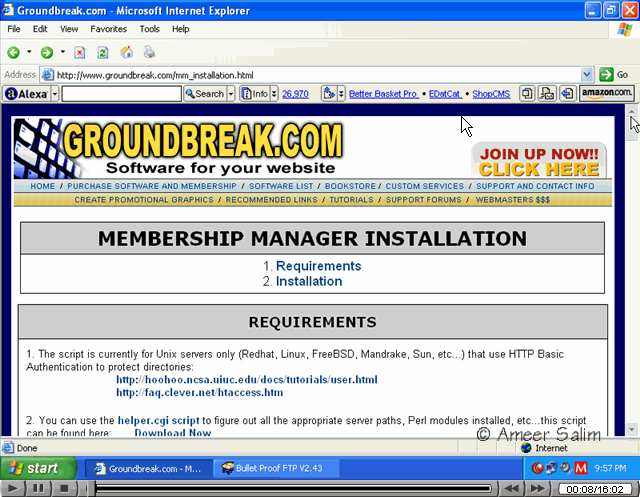Open the View menu

(x=69, y=29)
